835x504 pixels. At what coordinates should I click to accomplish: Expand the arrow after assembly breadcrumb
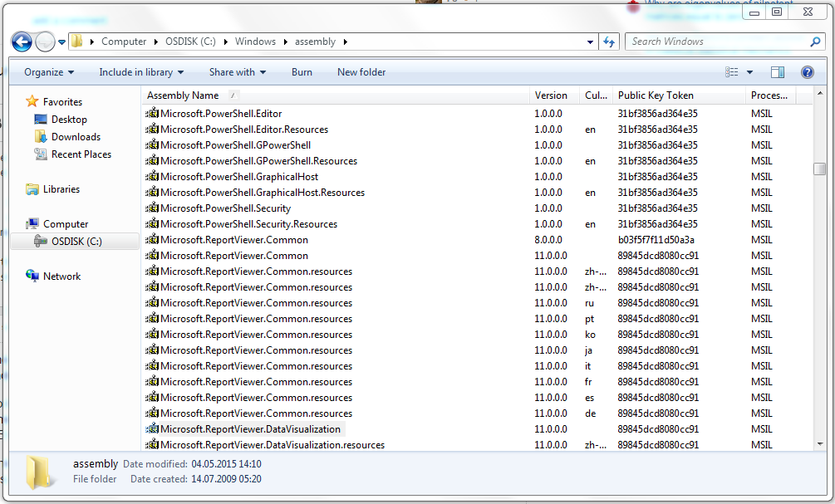345,42
